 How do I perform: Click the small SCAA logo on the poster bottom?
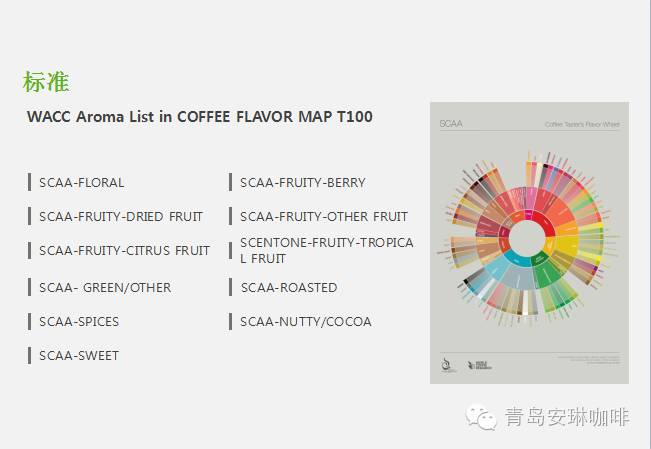tap(446, 365)
